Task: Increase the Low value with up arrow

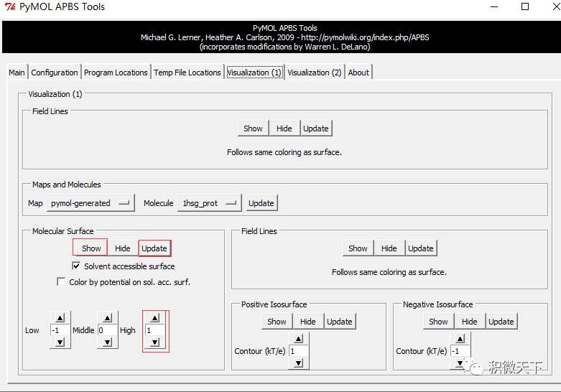Action: [60, 318]
